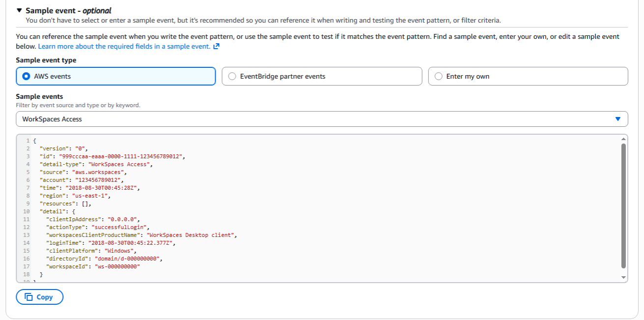The height and width of the screenshot is (320, 644).
Task: Click the copy icon inside the Copy button
Action: coord(29,297)
